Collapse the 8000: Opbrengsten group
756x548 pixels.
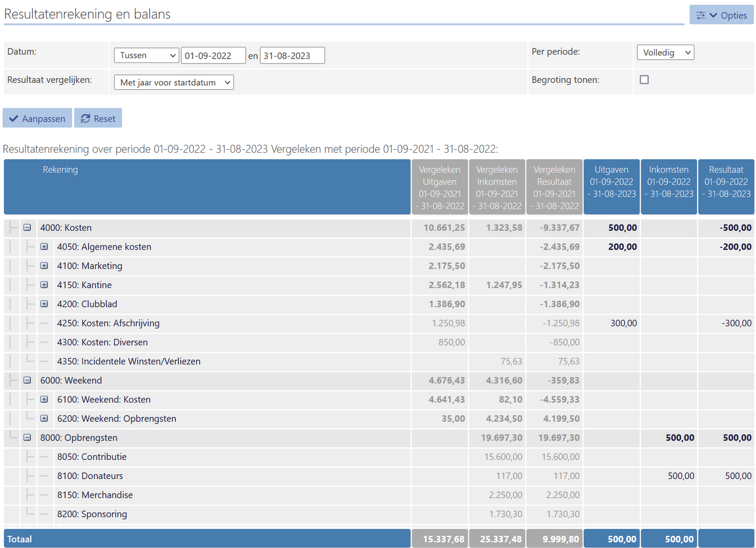[x=27, y=438]
